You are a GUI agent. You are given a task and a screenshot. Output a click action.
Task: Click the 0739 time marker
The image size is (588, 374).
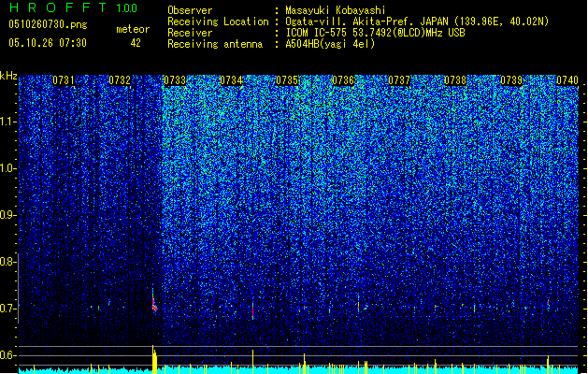pos(511,80)
